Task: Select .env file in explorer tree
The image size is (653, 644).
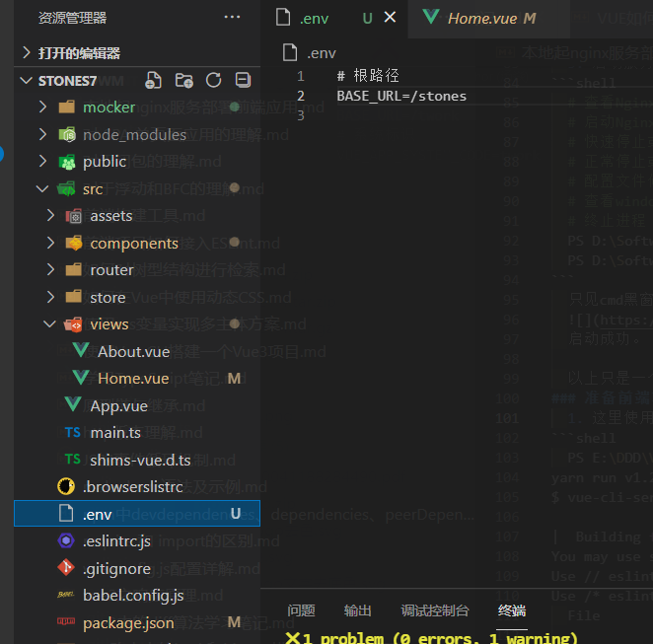Action: tap(137, 514)
